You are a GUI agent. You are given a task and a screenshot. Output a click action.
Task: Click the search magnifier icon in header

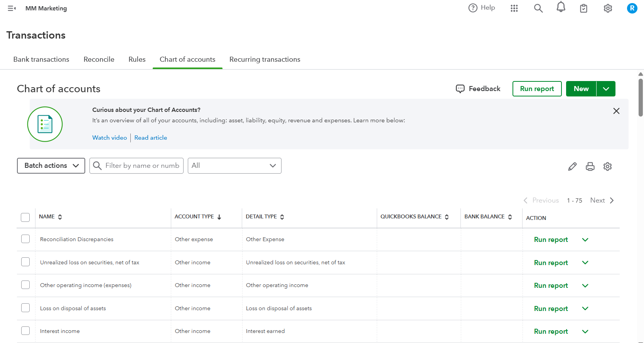pyautogui.click(x=538, y=8)
